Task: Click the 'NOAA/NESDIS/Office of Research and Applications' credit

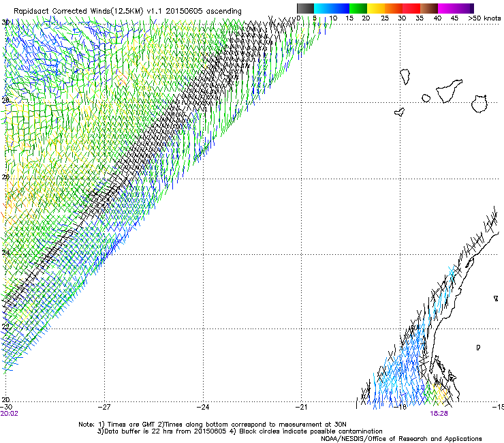Action: pyautogui.click(x=401, y=439)
